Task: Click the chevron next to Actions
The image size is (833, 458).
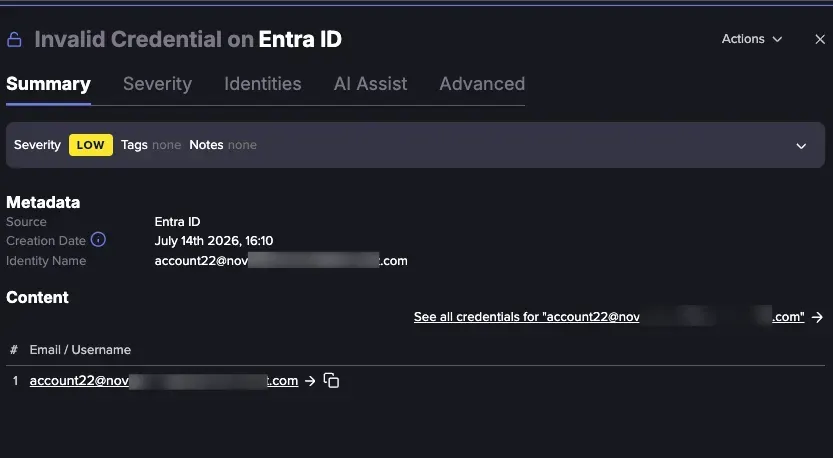Action: 777,39
